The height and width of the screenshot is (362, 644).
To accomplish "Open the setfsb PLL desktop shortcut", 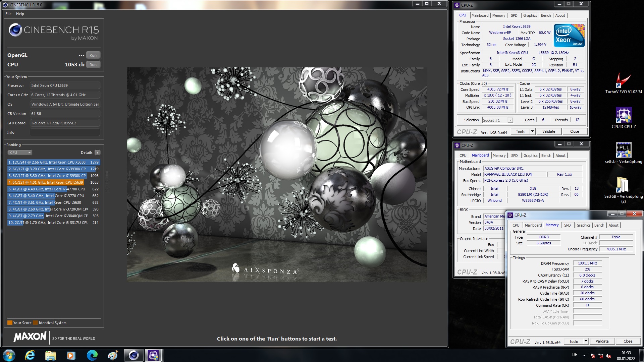I will point(624,153).
